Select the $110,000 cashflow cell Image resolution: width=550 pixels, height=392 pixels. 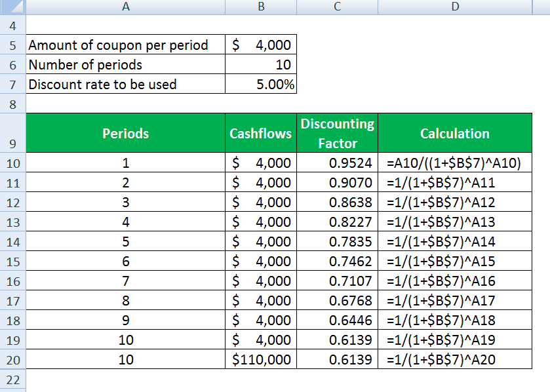[x=260, y=359]
